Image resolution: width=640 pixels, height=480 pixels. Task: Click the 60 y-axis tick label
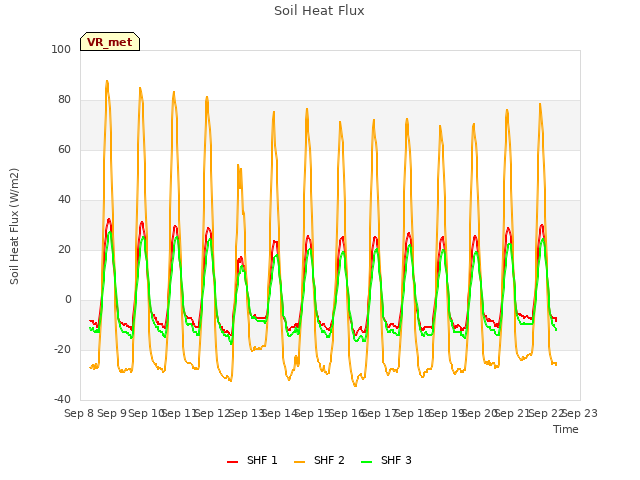(64, 149)
